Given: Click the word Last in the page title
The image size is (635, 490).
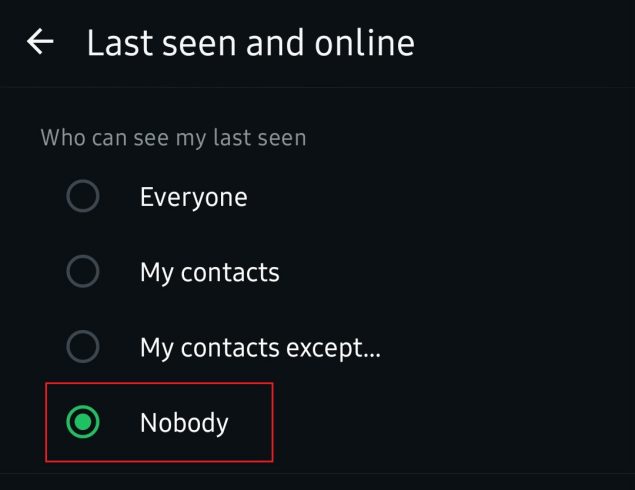Looking at the screenshot, I should click(x=121, y=43).
